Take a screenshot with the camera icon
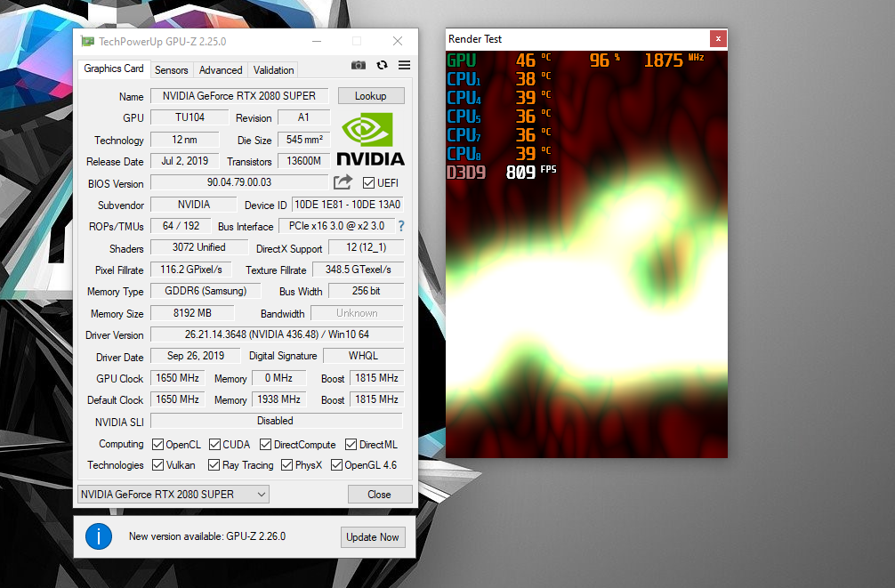 358,65
